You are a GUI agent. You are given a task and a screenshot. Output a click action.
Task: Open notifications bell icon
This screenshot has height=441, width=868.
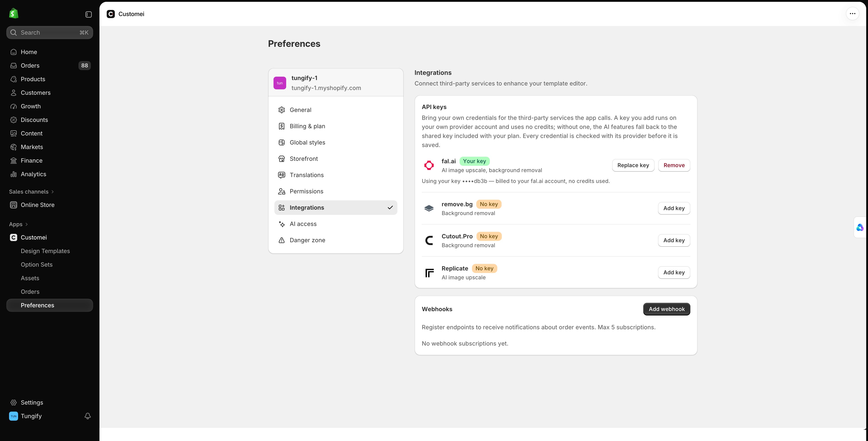[x=88, y=416]
